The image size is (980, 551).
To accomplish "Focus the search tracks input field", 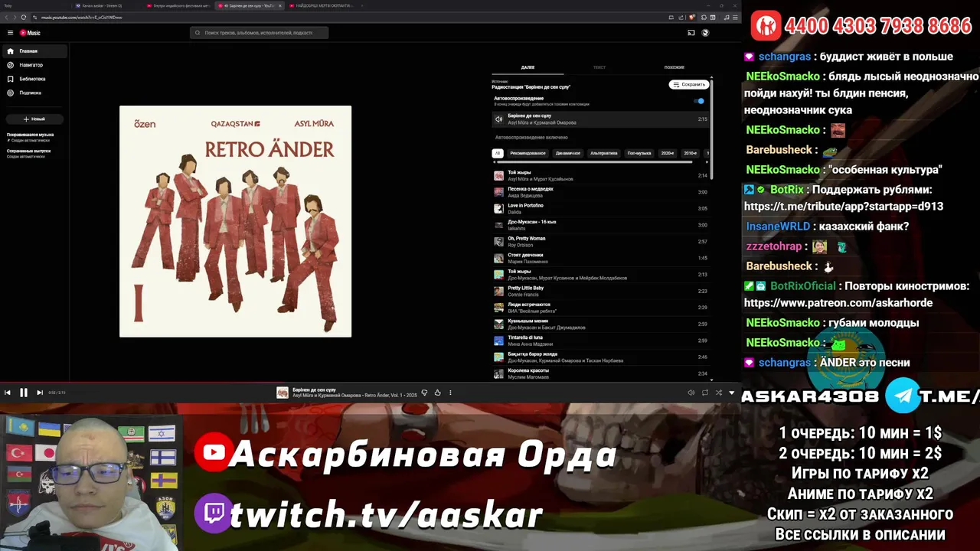I will 259,33.
